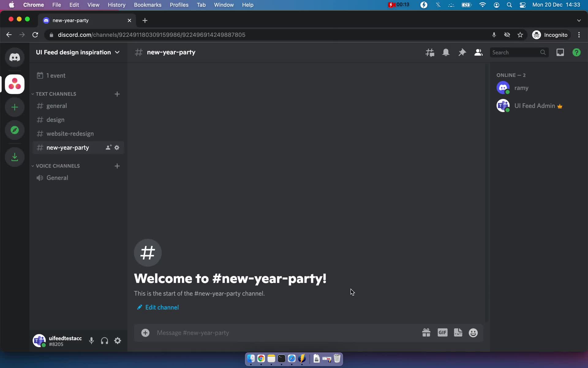The width and height of the screenshot is (588, 368).
Task: Open Discord Home direct messages icon
Action: tap(14, 57)
